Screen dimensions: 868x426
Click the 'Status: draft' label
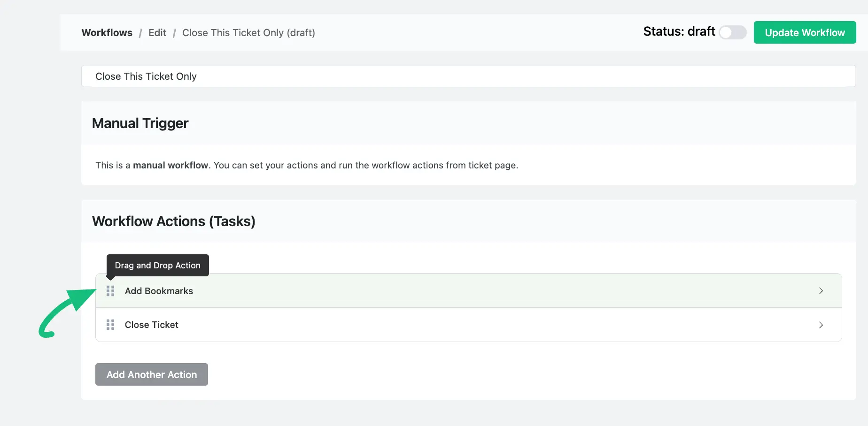click(679, 31)
